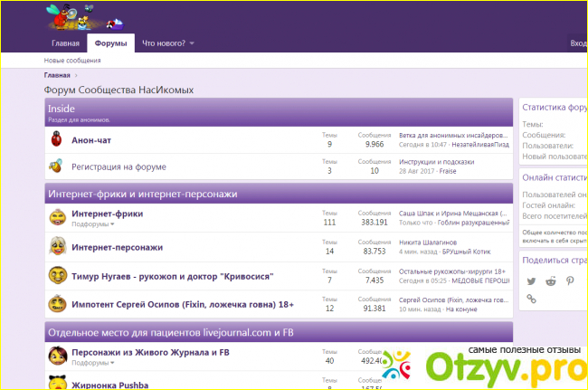Open the Регистрация на форуме section

[x=119, y=167]
